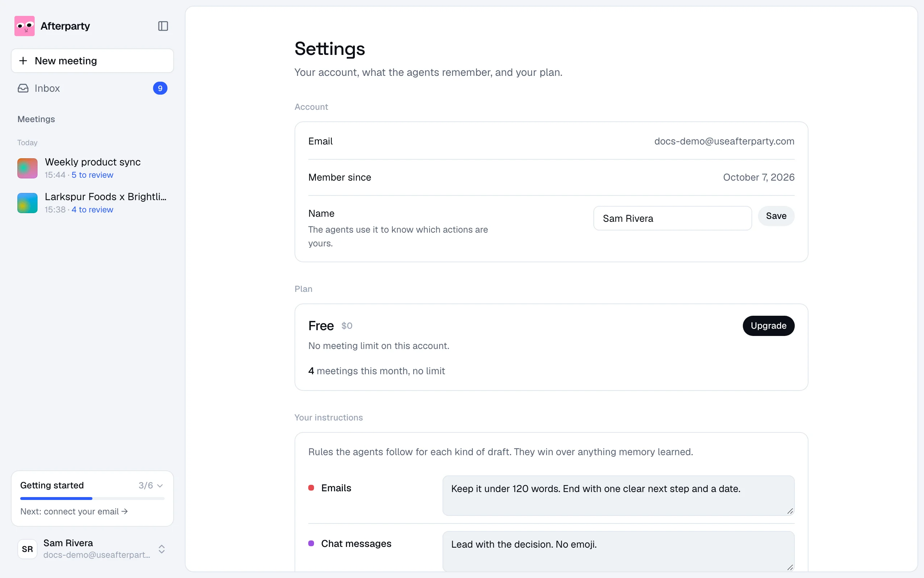Click the 'Your instructions' section label
Viewport: 924px width, 578px height.
(328, 418)
